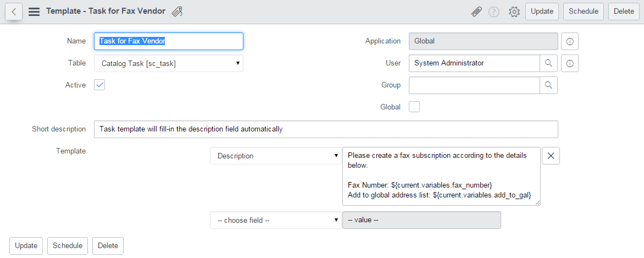Image resolution: width=644 pixels, height=258 pixels.
Task: Go back using the left arrow button
Action: click(14, 12)
